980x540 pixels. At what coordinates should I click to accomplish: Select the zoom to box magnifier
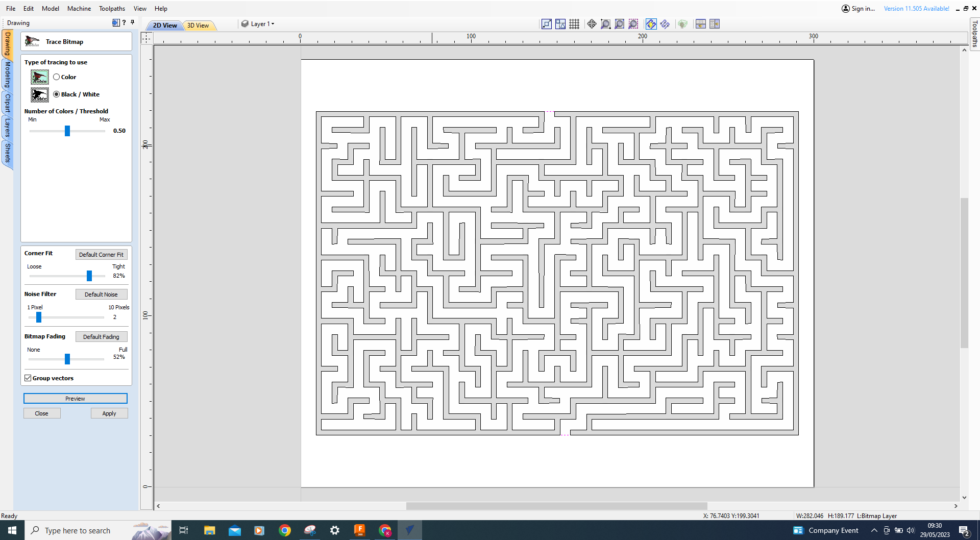tap(605, 24)
